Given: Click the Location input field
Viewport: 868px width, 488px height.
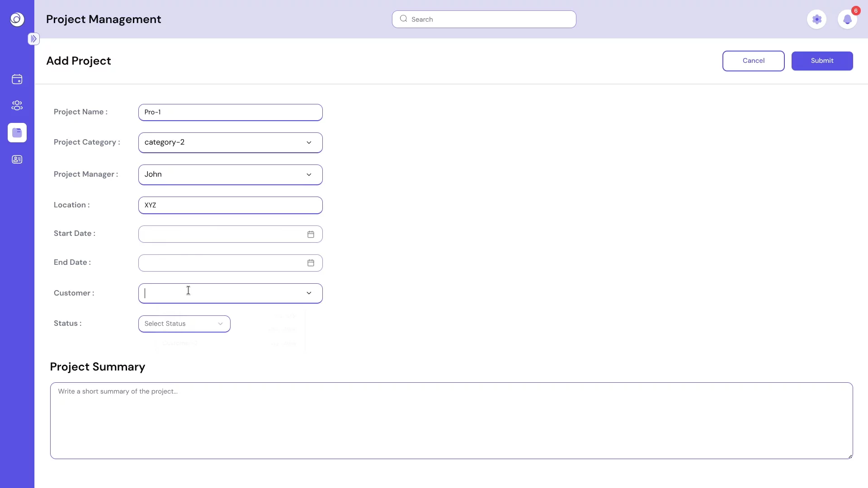Looking at the screenshot, I should [x=231, y=205].
